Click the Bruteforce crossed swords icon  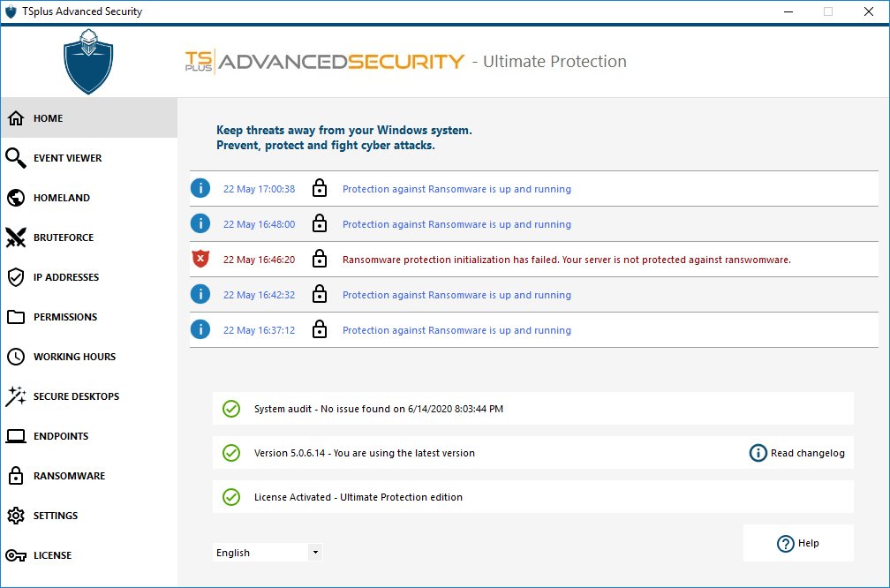[16, 237]
